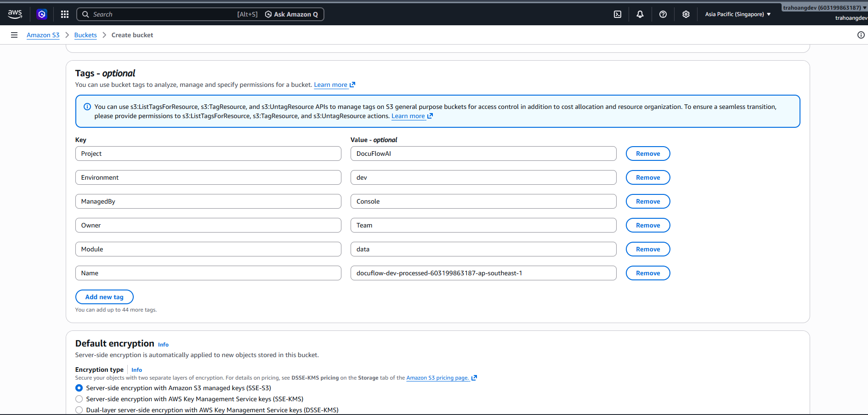Click the ManagedBy key field
The image size is (868, 415).
(208, 201)
